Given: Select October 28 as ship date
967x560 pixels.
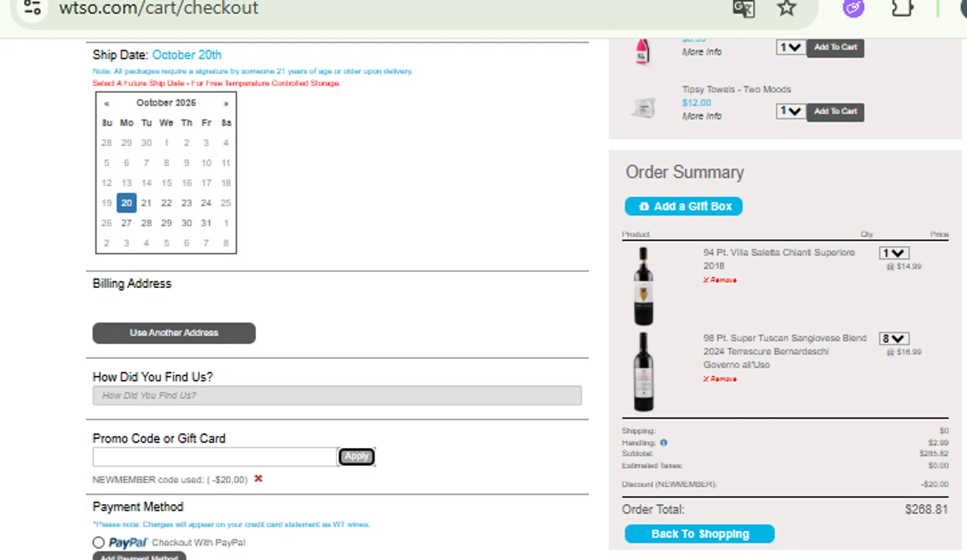Looking at the screenshot, I should pyautogui.click(x=146, y=223).
